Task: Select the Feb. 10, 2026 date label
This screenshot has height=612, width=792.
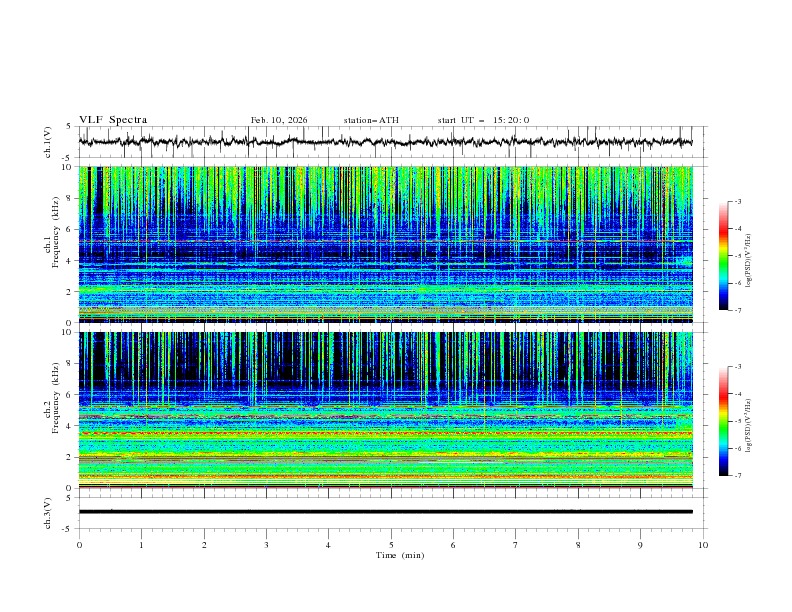Action: tap(279, 120)
